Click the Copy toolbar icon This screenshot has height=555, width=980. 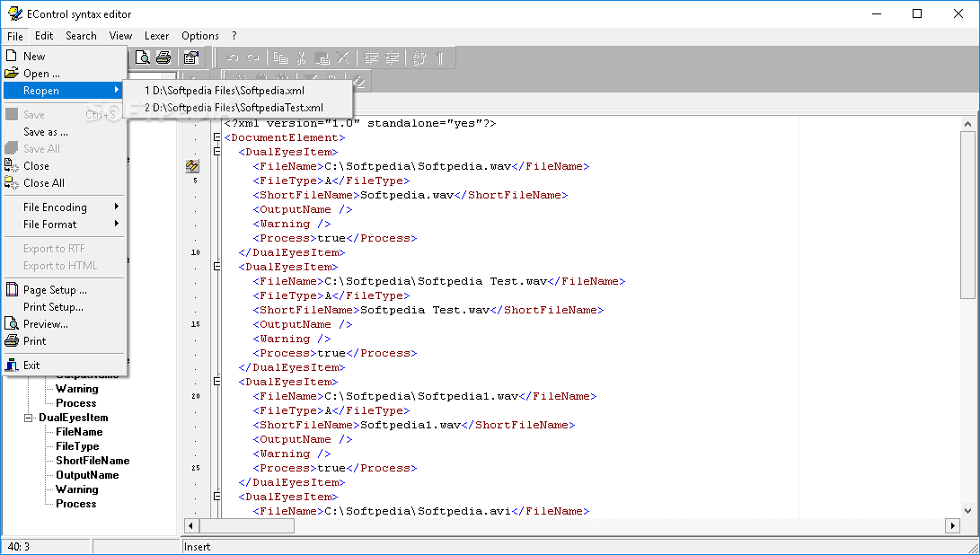coord(280,58)
